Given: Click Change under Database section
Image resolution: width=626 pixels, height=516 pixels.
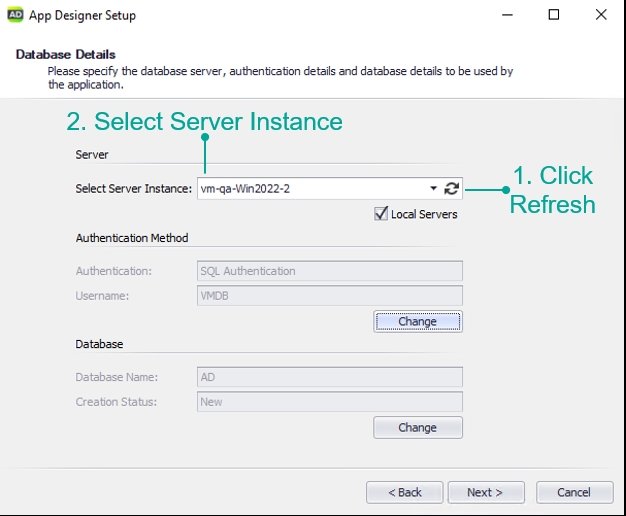Looking at the screenshot, I should 418,428.
